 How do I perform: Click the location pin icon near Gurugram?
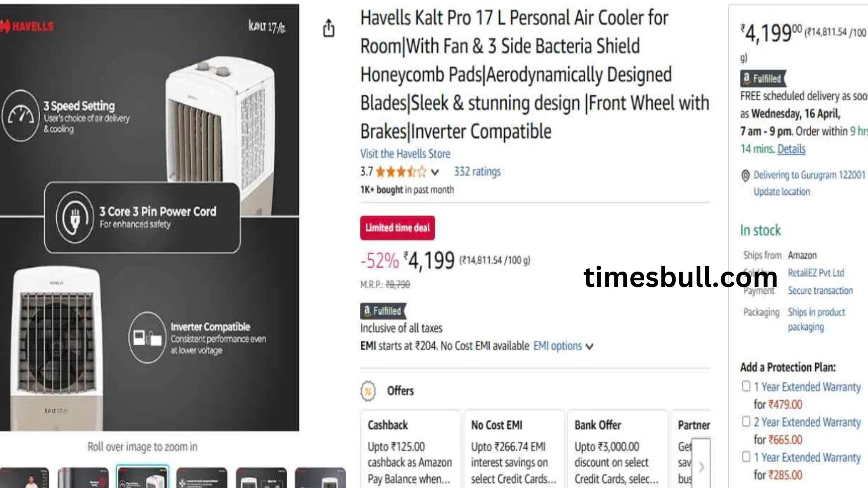click(x=745, y=176)
